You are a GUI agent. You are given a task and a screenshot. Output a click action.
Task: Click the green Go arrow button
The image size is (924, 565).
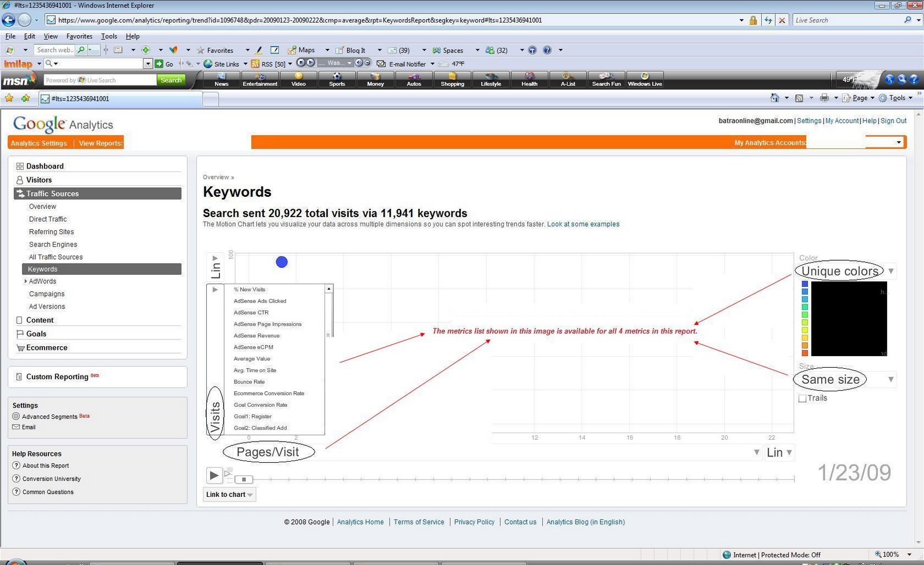[x=159, y=64]
